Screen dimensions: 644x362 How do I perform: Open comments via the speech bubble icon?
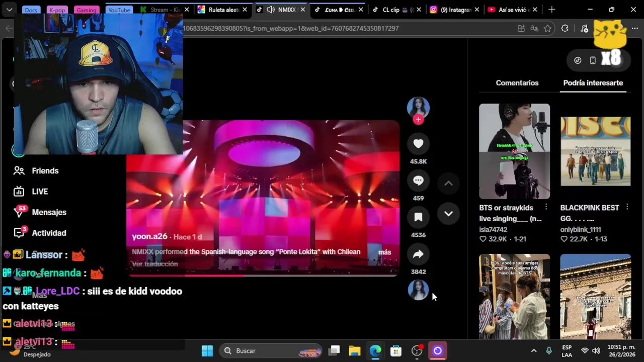(418, 180)
